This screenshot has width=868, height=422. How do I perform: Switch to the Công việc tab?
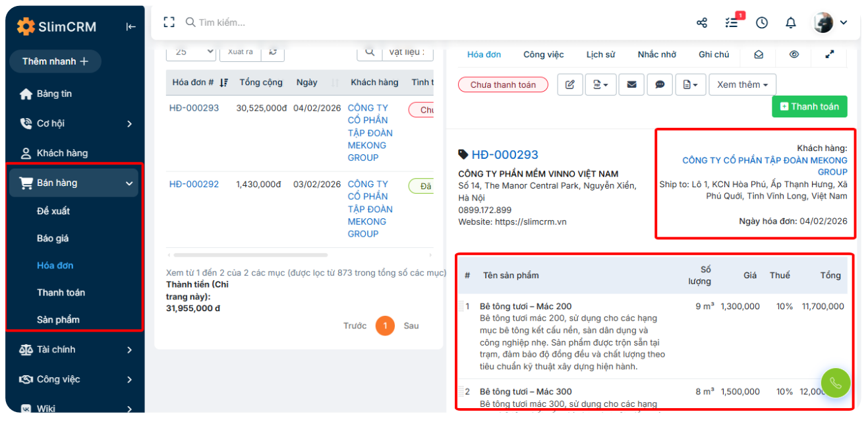coord(544,55)
